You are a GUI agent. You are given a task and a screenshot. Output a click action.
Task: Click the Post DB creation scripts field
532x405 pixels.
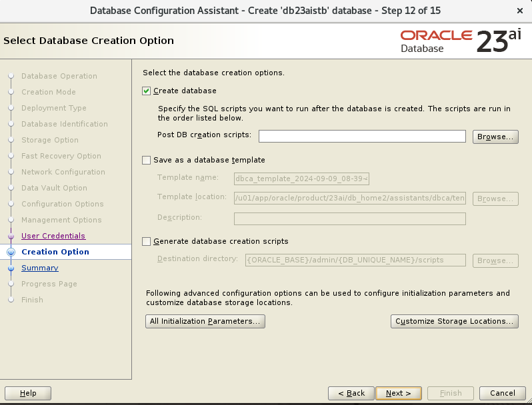tap(362, 137)
